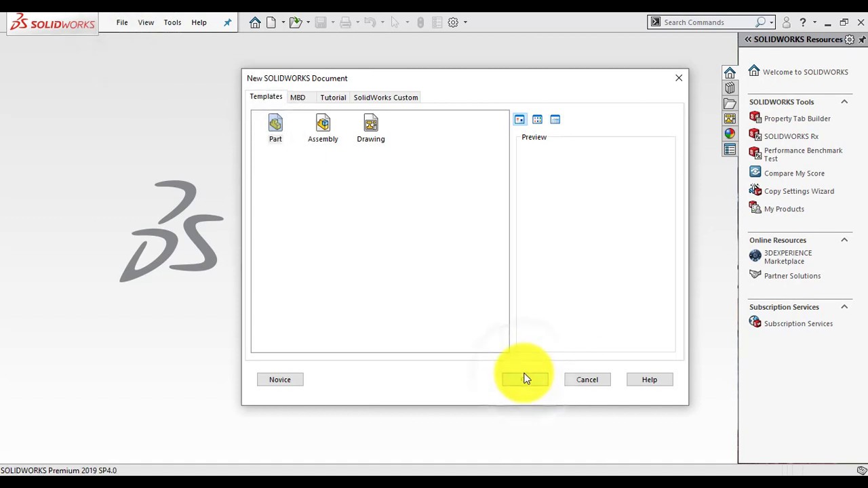
Task: Expand the Save dropdown arrow
Action: 332,22
